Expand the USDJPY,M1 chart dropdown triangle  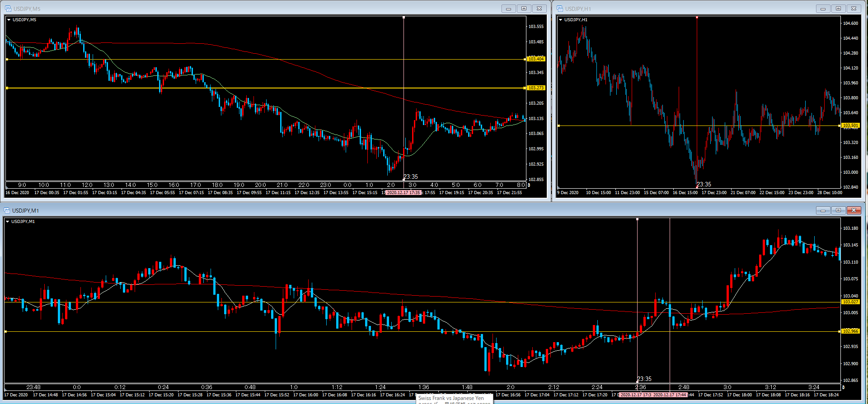[x=7, y=222]
